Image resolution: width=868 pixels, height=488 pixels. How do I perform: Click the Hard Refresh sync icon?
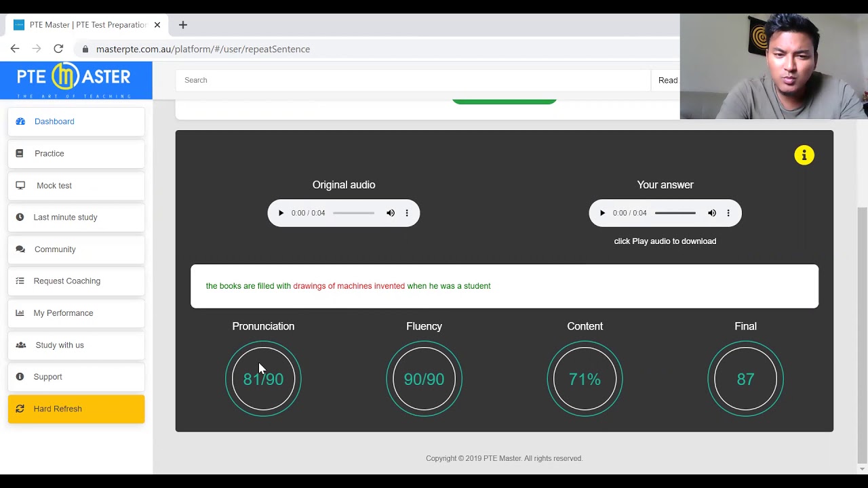tap(20, 409)
